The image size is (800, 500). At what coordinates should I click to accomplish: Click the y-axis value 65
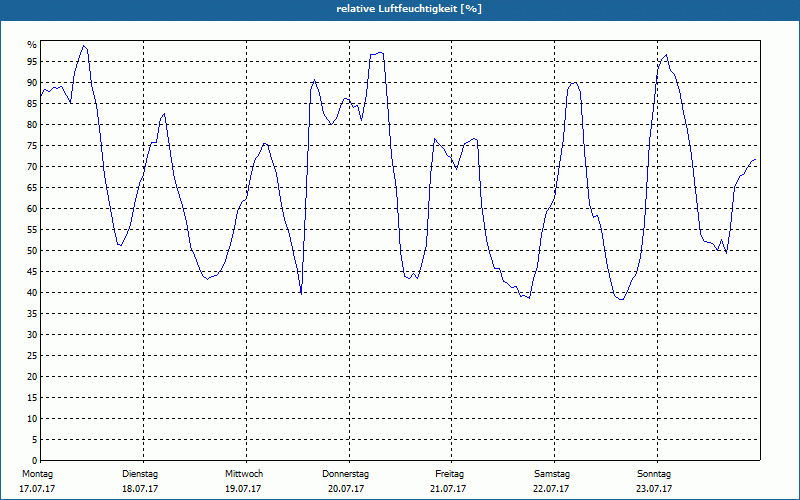(32, 188)
